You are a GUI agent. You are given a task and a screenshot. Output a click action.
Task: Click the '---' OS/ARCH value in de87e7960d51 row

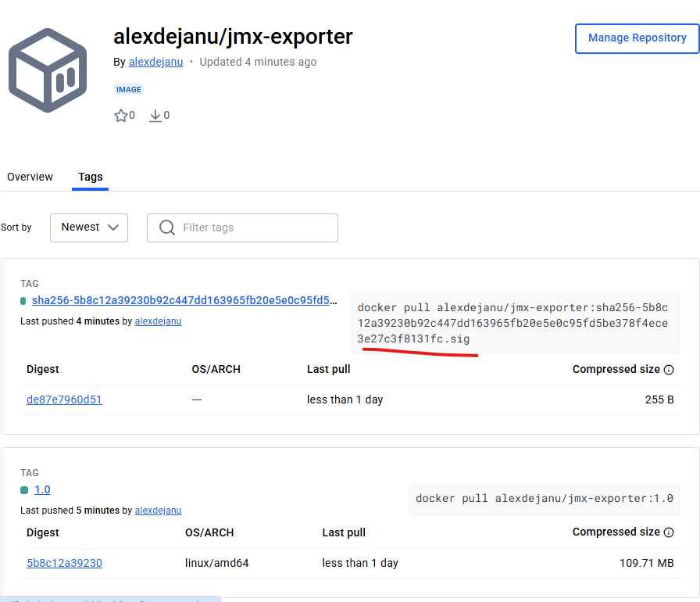point(197,400)
